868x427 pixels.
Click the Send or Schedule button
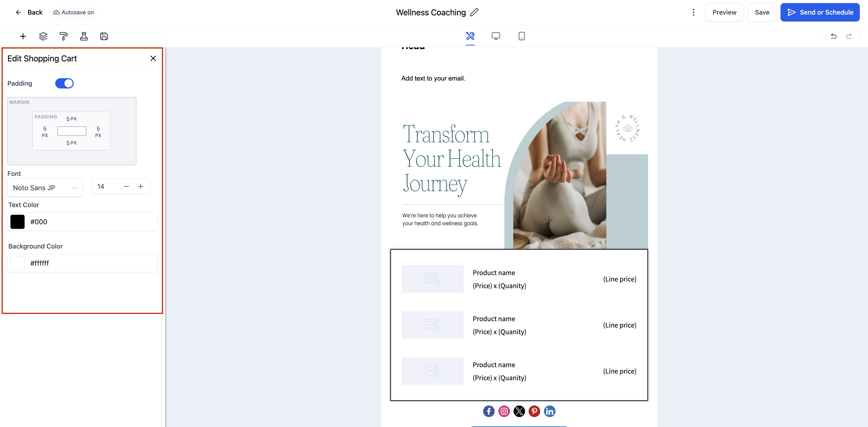click(x=820, y=13)
